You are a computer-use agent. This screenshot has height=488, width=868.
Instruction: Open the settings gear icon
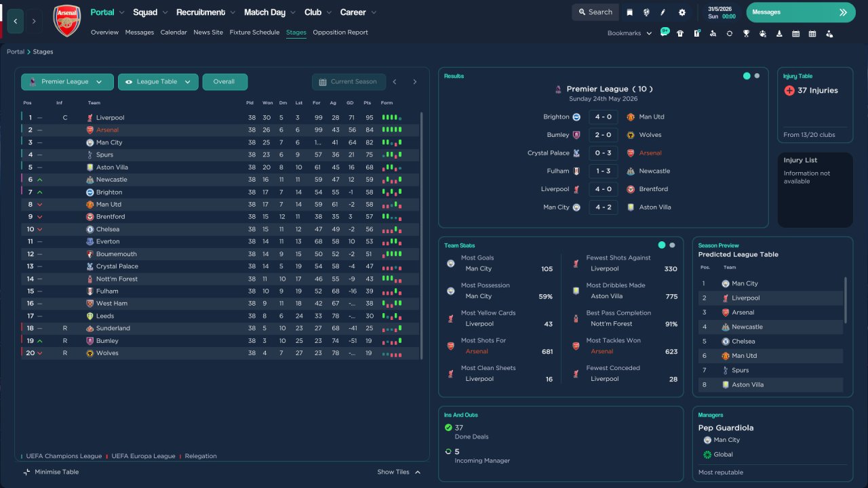682,12
